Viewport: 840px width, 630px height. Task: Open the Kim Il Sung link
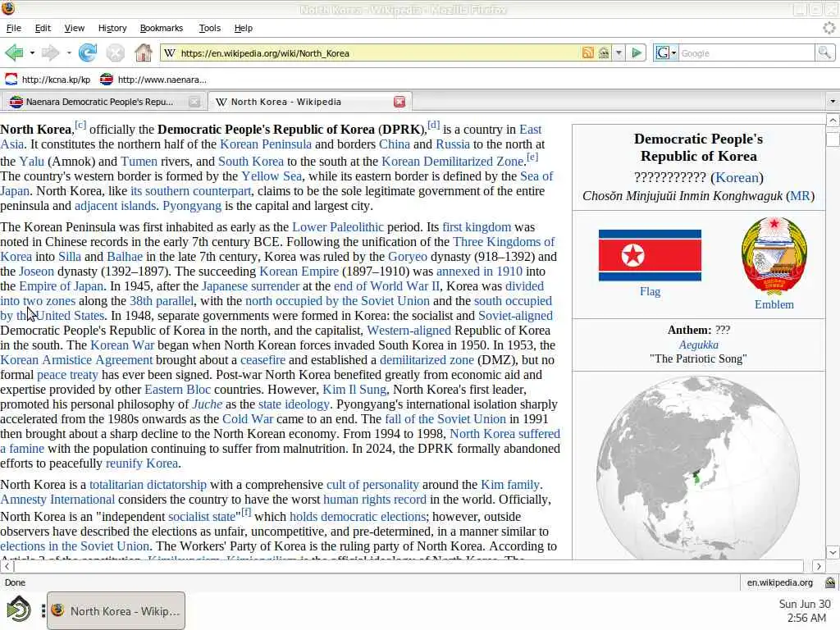click(354, 390)
